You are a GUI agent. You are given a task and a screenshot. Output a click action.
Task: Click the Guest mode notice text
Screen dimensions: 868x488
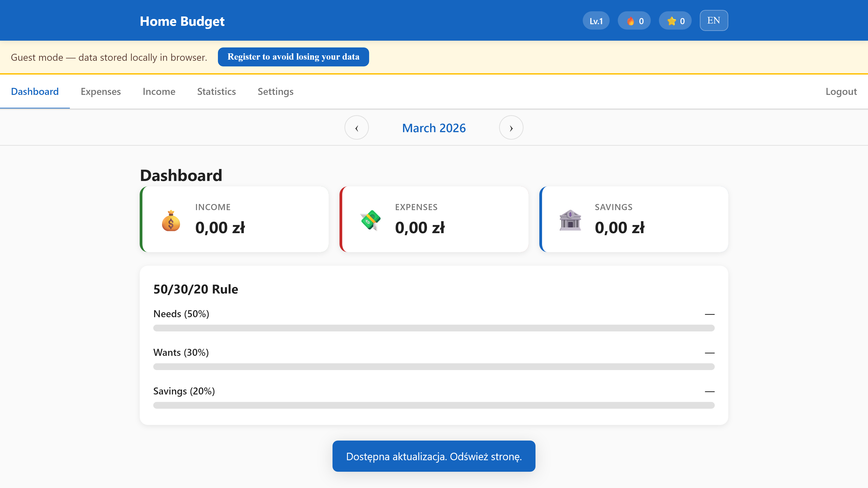[109, 57]
